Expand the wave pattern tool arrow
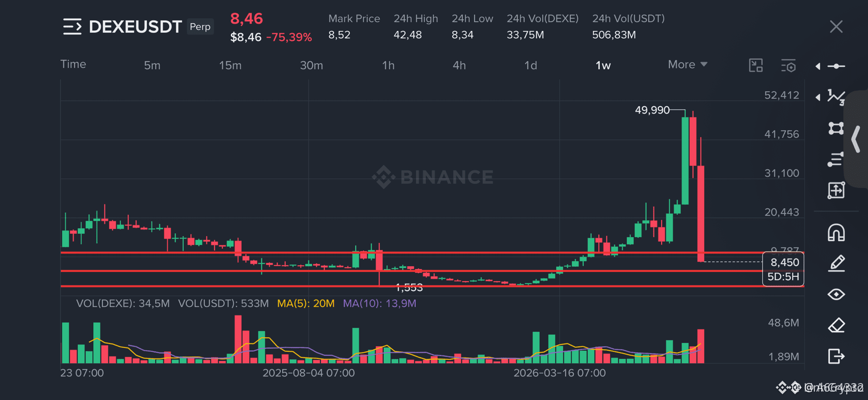 click(x=818, y=97)
